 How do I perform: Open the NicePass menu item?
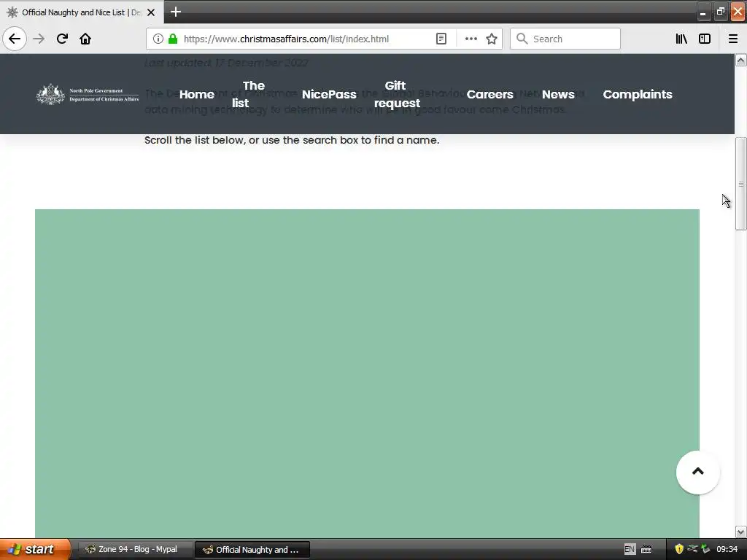[x=329, y=94]
